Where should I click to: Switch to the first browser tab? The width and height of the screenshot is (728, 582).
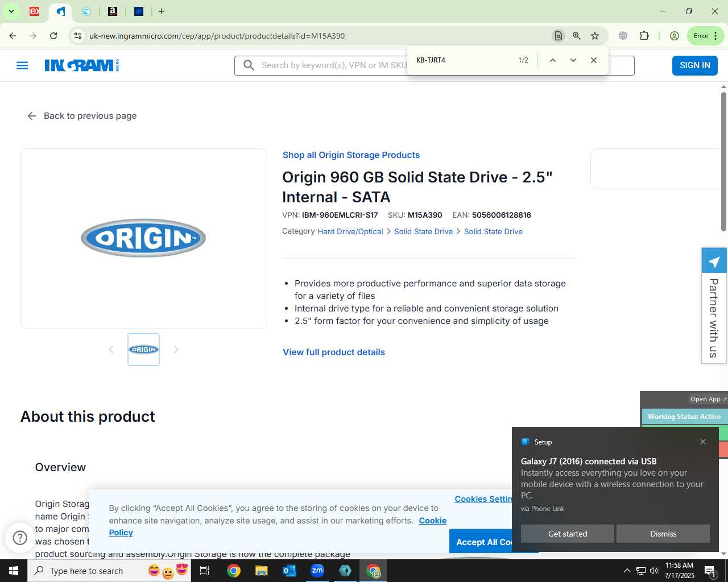34,11
